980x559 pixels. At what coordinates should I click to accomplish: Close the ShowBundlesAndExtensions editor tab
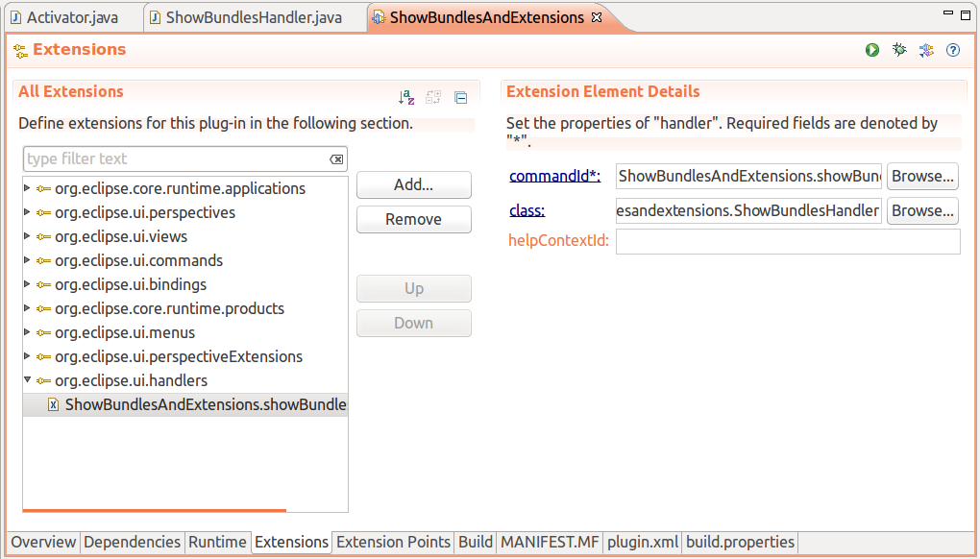(x=597, y=17)
